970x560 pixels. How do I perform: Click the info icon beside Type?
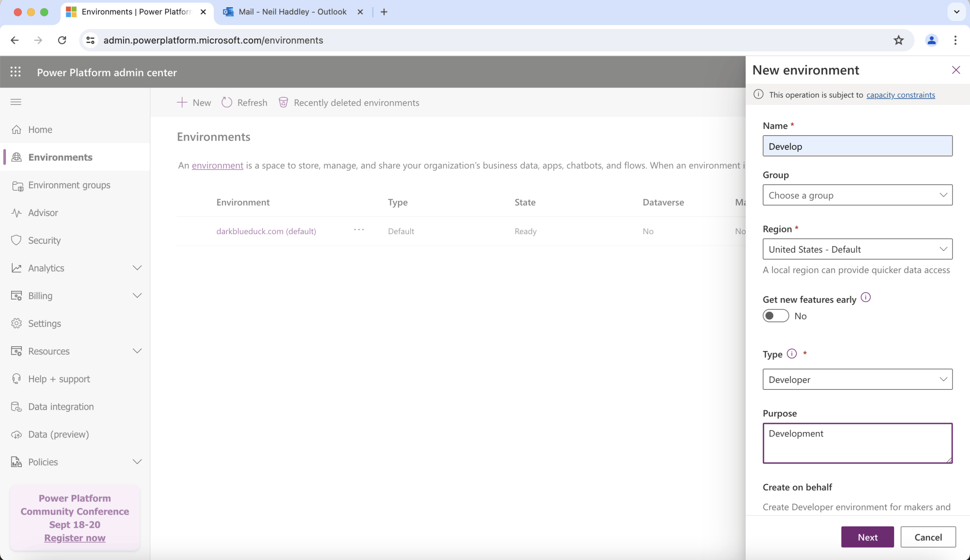coord(792,354)
